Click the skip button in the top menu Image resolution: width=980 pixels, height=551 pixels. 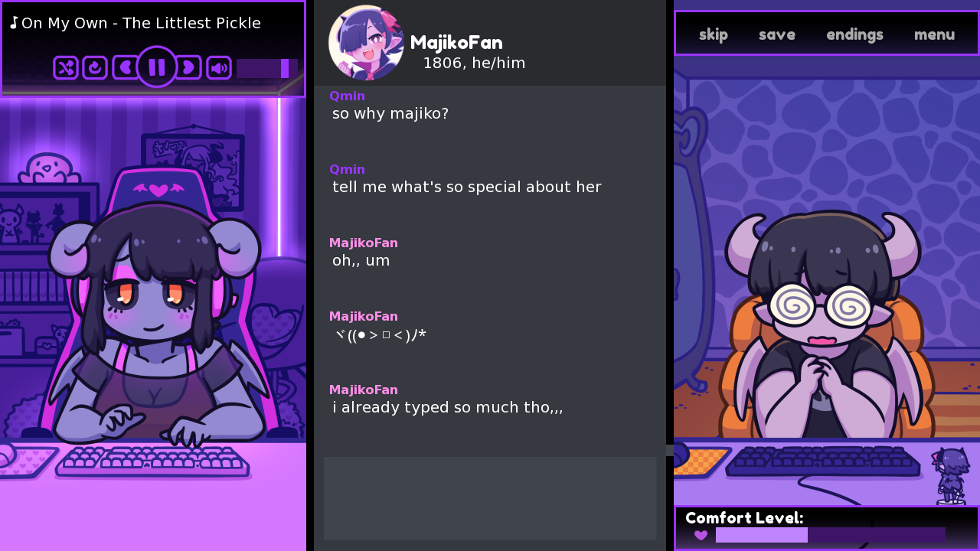click(x=714, y=34)
